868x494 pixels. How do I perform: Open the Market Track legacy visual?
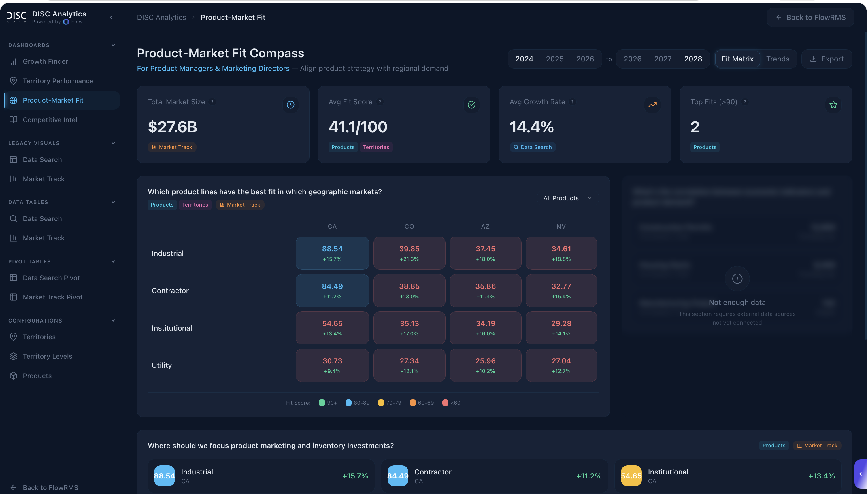click(44, 179)
